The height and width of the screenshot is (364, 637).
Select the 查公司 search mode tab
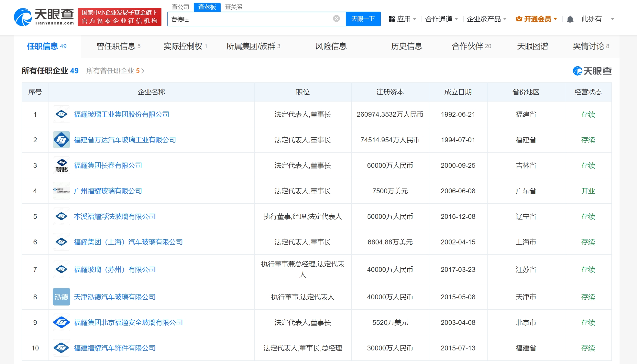pyautogui.click(x=180, y=7)
